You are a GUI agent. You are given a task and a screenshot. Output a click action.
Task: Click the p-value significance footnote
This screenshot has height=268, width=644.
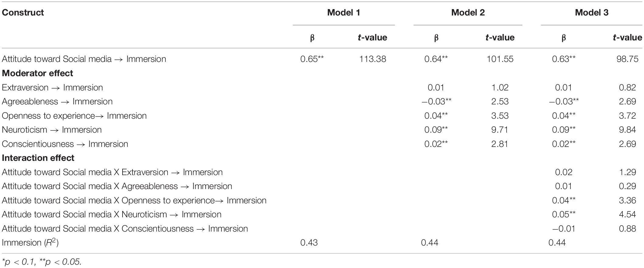[42, 262]
